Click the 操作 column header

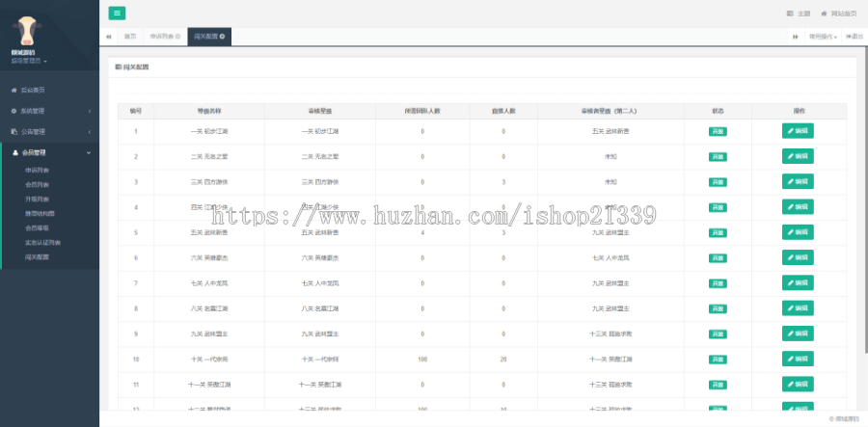click(x=799, y=111)
